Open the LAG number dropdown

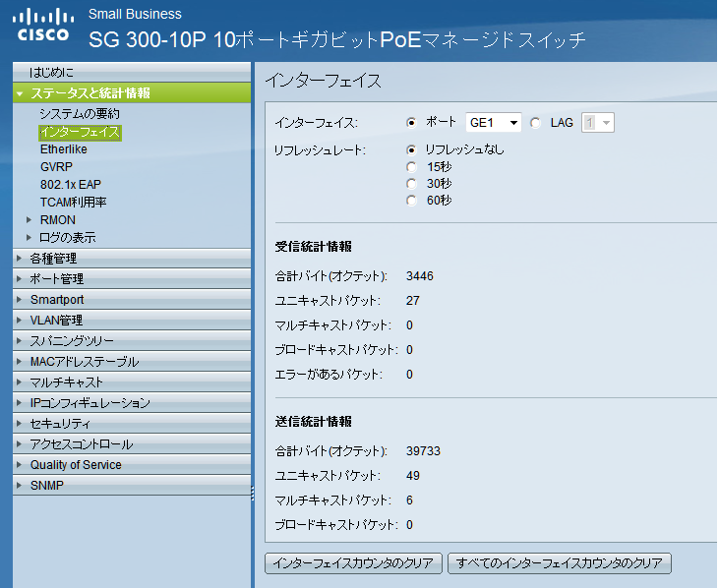pos(598,122)
